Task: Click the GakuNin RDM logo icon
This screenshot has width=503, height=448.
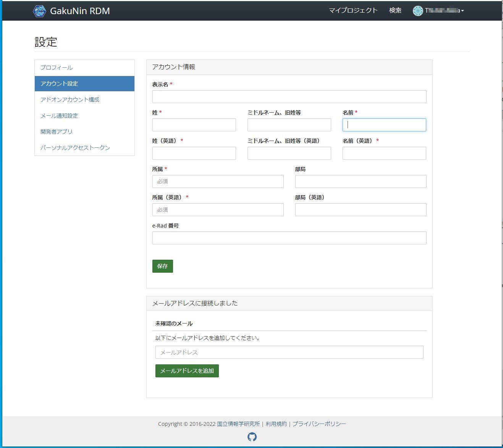Action: click(39, 11)
